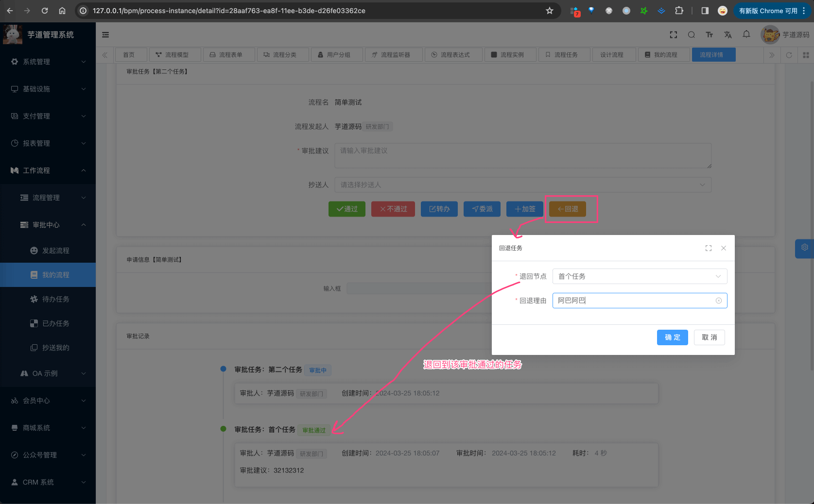Open the floating settings gear on right edge
The width and height of the screenshot is (814, 504).
(x=804, y=248)
